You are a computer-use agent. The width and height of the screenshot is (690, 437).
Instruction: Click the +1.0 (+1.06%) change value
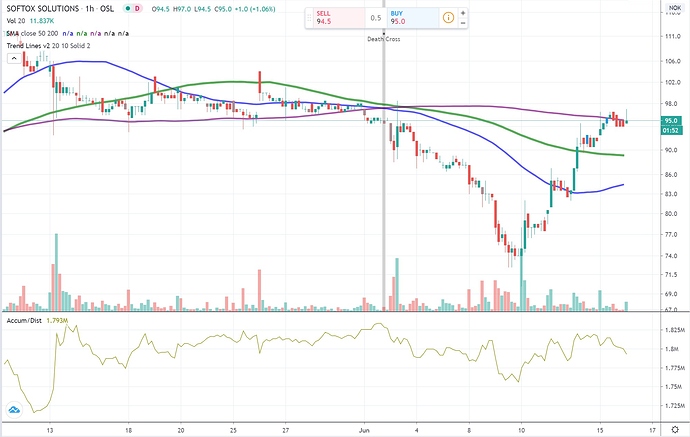257,9
